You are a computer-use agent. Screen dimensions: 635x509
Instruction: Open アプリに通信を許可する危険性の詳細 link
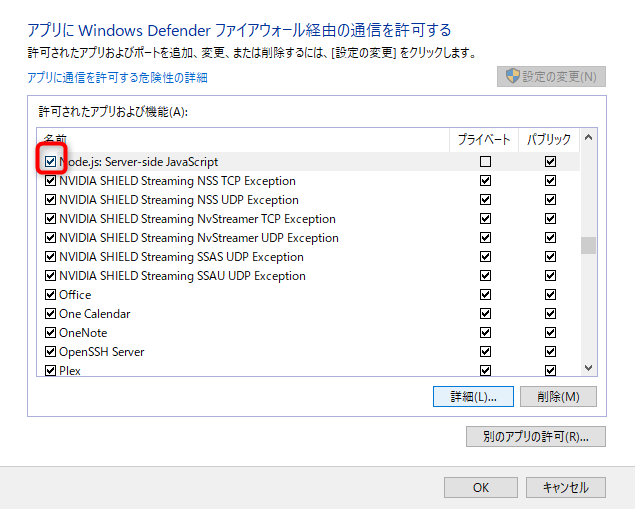click(117, 77)
